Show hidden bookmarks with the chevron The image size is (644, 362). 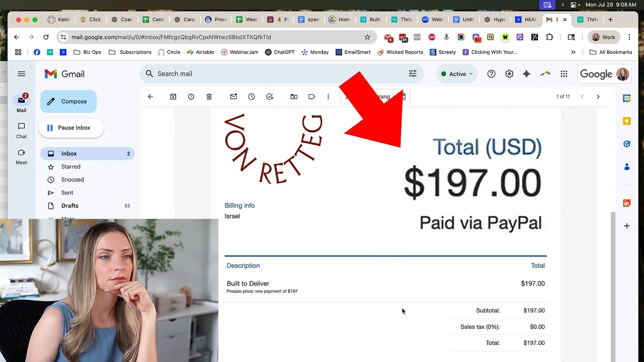click(x=573, y=52)
